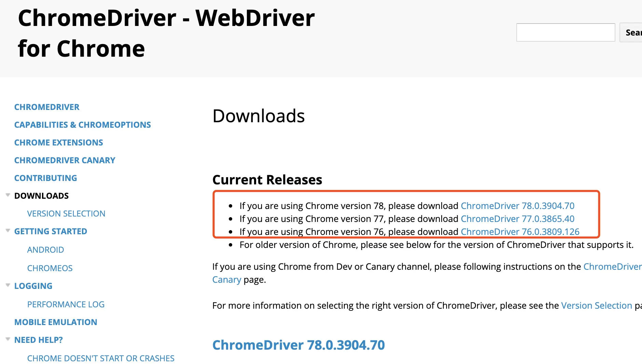Select Downloads in the sidebar
The height and width of the screenshot is (364, 642).
[42, 196]
